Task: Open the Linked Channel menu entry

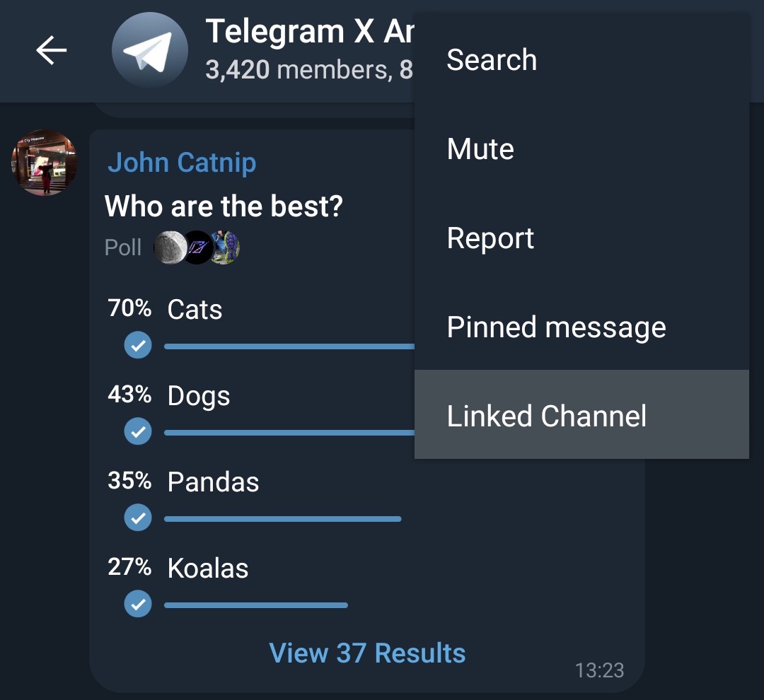Action: (547, 416)
